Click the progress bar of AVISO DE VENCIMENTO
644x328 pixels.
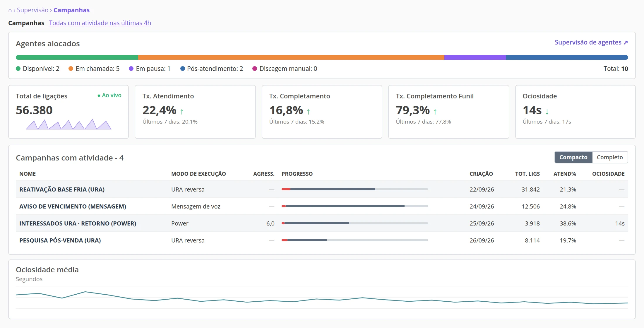click(355, 206)
